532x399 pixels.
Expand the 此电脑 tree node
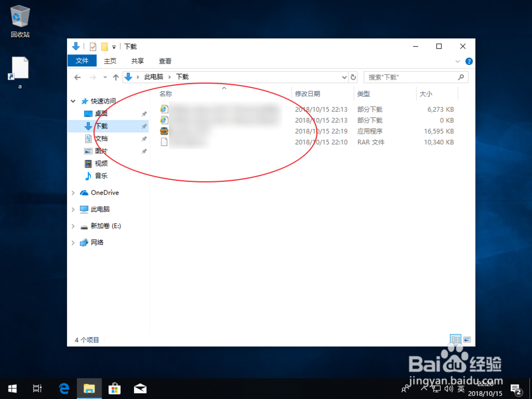point(73,209)
